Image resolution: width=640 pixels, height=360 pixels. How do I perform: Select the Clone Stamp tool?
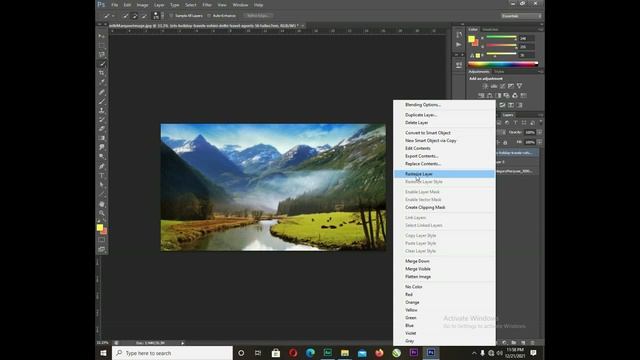pos(102,110)
